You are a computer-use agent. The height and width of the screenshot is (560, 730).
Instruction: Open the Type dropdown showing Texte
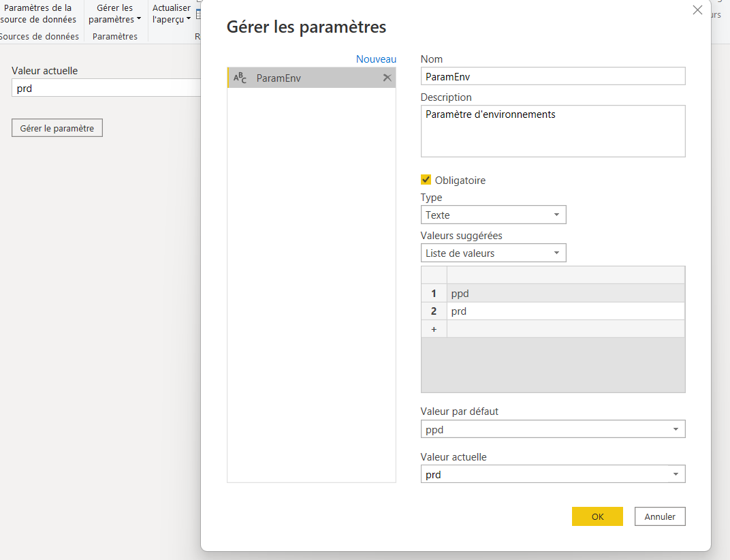493,215
